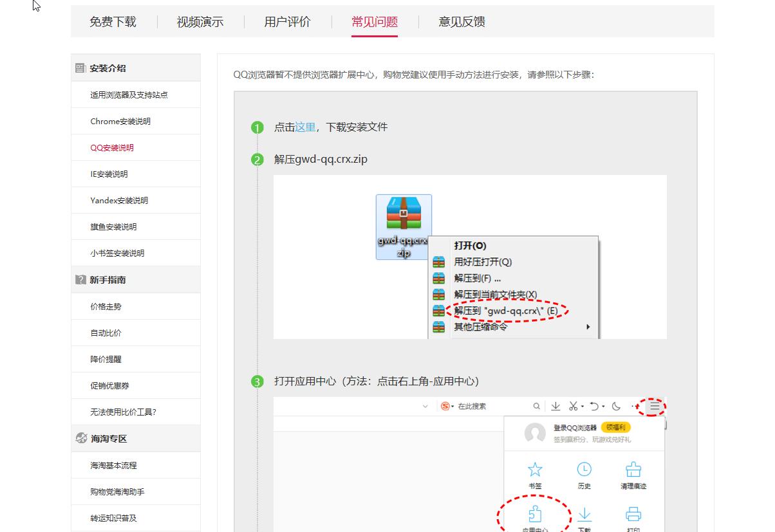
Task: Open 自动比价 guide
Action: (x=106, y=333)
